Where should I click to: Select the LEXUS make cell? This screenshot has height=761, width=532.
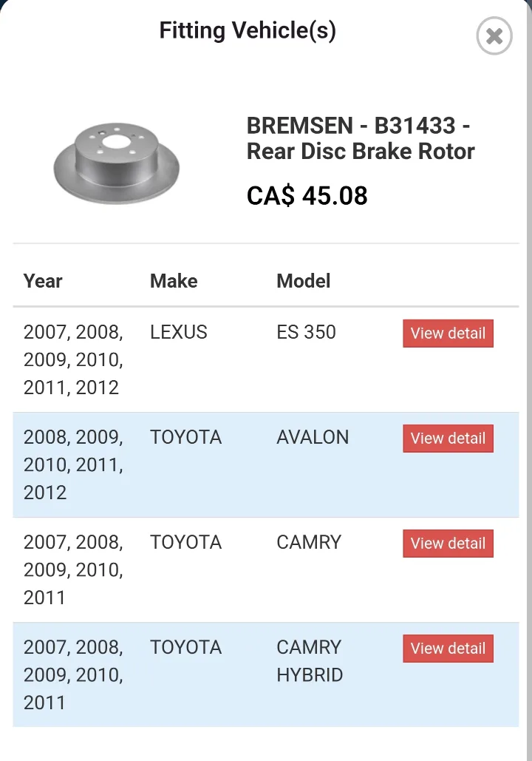point(179,333)
